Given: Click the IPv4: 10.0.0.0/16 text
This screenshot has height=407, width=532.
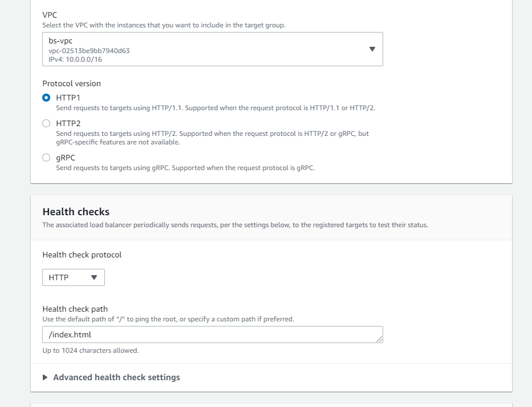Looking at the screenshot, I should point(75,59).
